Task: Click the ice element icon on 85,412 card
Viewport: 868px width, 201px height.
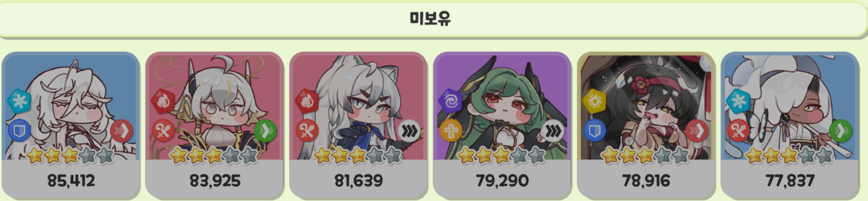Action: click(x=19, y=100)
